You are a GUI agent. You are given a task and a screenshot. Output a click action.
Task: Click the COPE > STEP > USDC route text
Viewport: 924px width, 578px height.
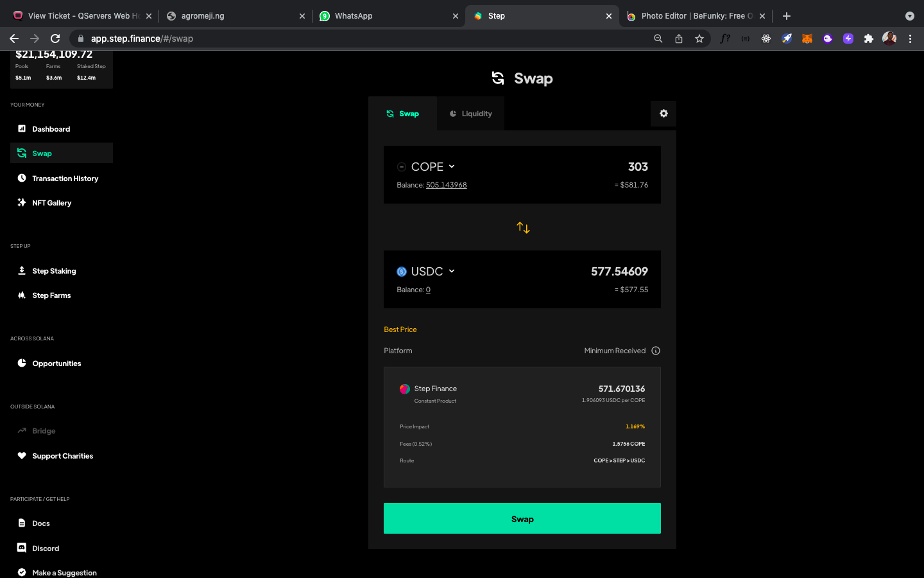619,460
